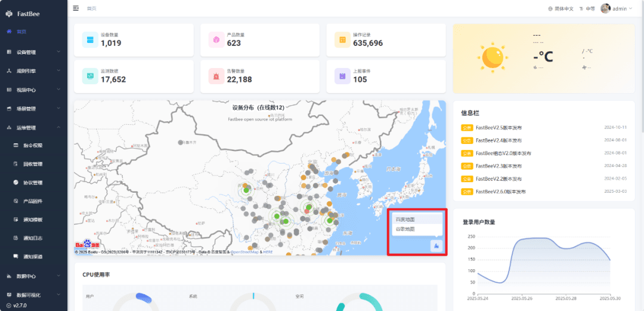Open the FastBeeV2.3版本发布 announcement
This screenshot has width=644, height=311.
click(499, 166)
